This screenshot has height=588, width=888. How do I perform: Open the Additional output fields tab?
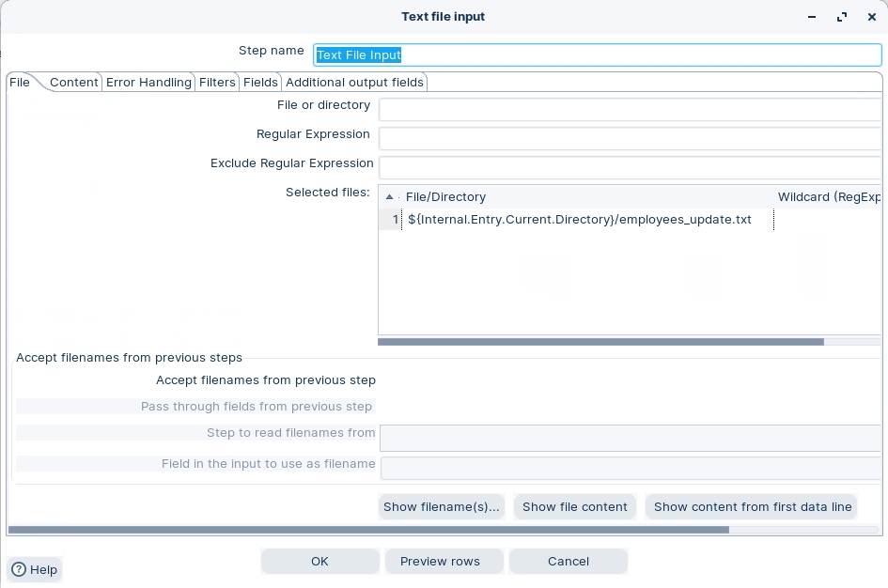[354, 83]
